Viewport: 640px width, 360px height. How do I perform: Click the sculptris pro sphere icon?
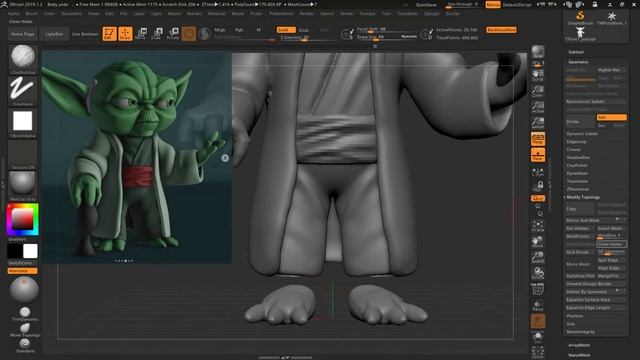click(x=204, y=34)
